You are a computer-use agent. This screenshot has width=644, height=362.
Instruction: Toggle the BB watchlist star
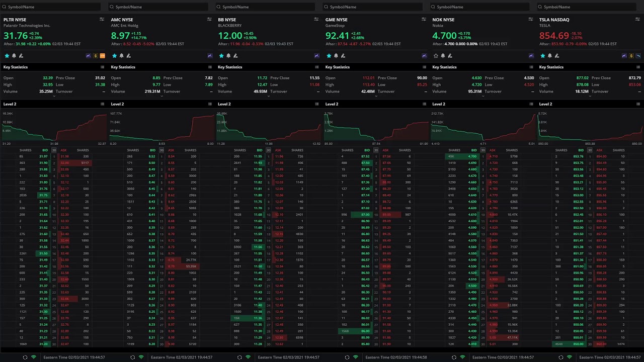[221, 56]
